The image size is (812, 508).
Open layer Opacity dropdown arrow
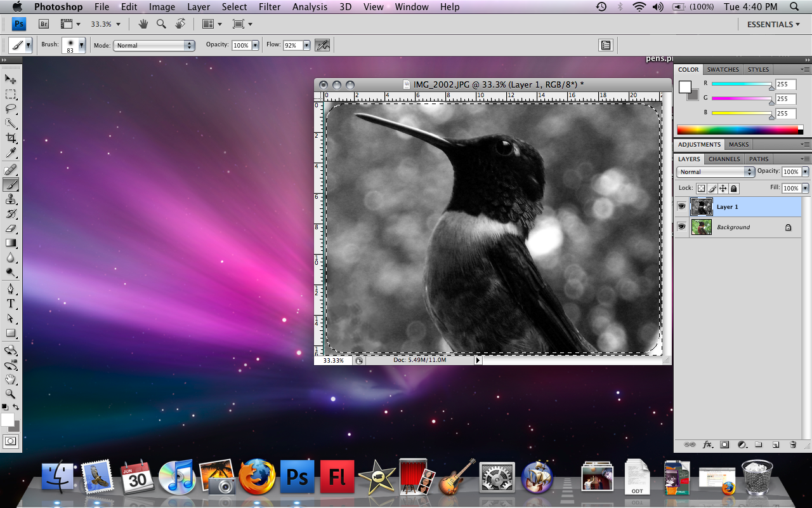click(x=806, y=172)
